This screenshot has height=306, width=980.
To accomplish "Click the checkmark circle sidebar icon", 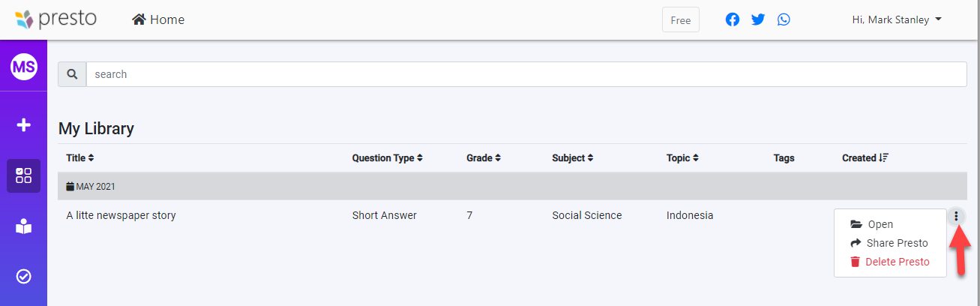I will coord(23,277).
